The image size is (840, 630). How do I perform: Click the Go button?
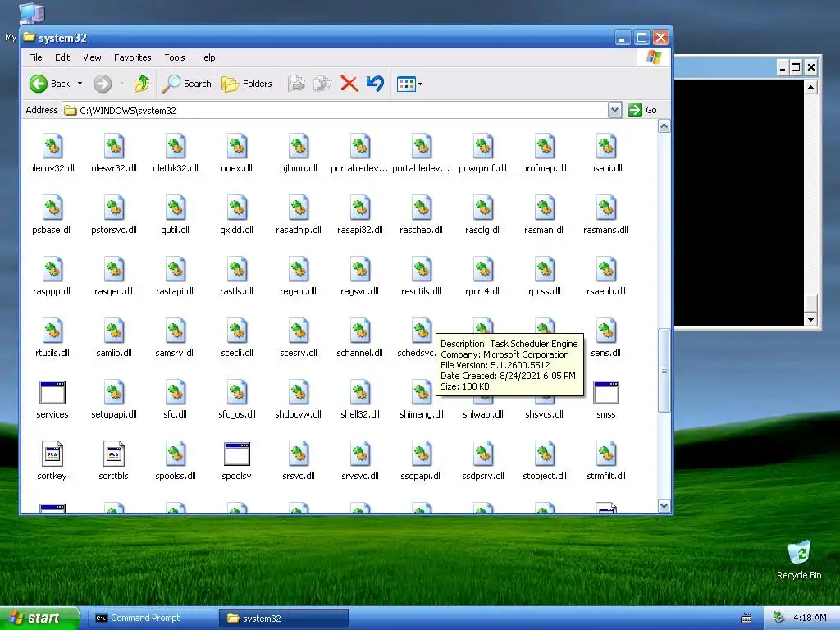tap(642, 110)
